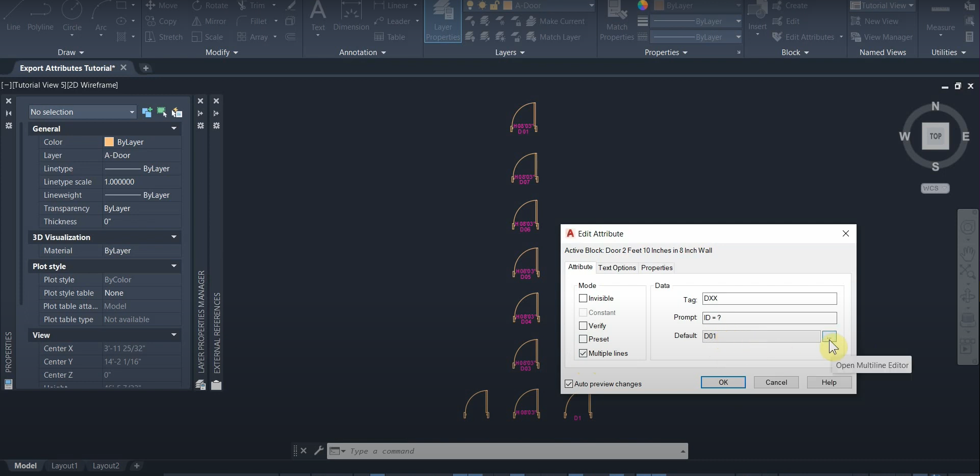Switch to the Layout1 tab
The height and width of the screenshot is (476, 980).
click(x=64, y=466)
